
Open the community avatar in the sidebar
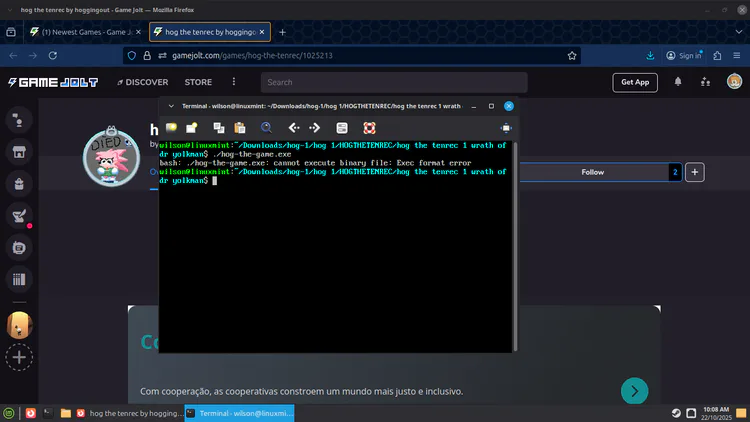(19, 325)
